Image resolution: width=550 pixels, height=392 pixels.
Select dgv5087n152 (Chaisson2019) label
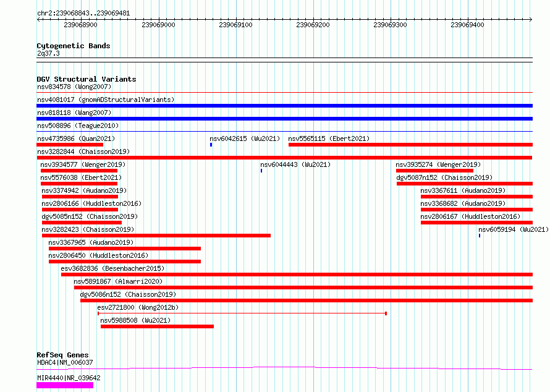tap(444, 177)
